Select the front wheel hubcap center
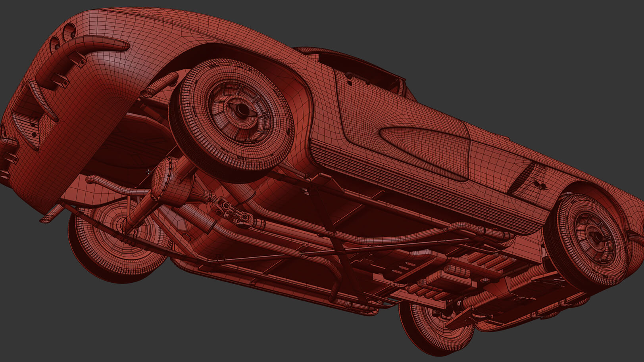This screenshot has width=644, height=362. pos(596,237)
